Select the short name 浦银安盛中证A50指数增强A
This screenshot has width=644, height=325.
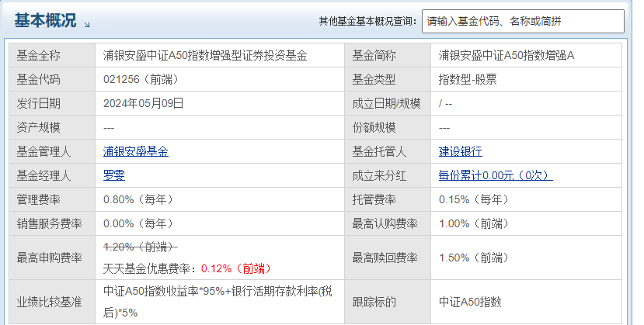[506, 55]
